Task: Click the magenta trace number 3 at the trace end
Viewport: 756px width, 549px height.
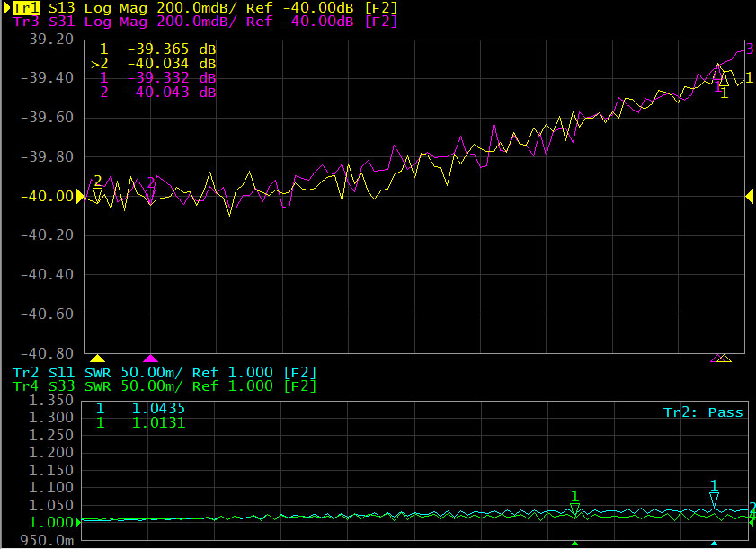Action: point(750,49)
